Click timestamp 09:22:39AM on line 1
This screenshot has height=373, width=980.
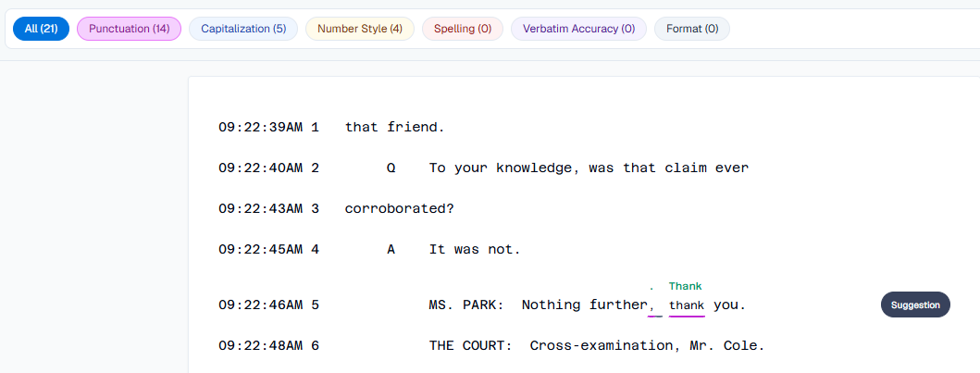tap(261, 128)
